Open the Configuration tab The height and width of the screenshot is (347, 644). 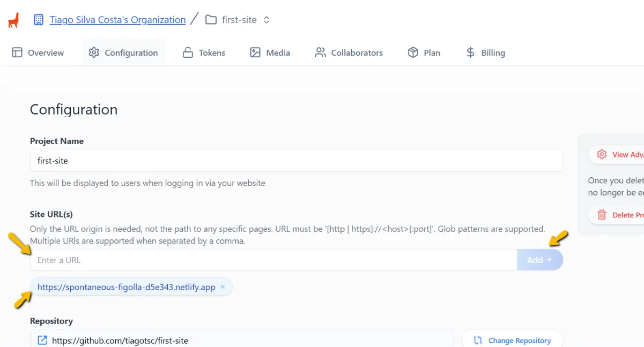click(x=123, y=52)
